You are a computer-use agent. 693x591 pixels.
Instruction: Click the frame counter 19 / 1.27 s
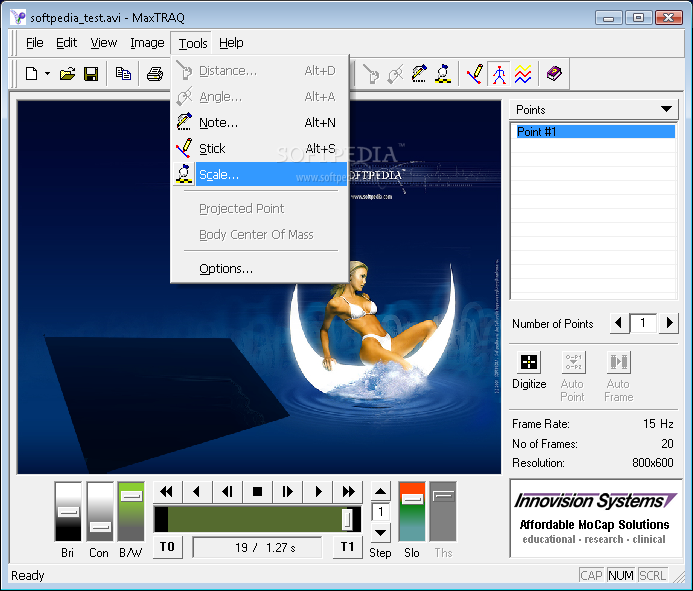click(257, 548)
